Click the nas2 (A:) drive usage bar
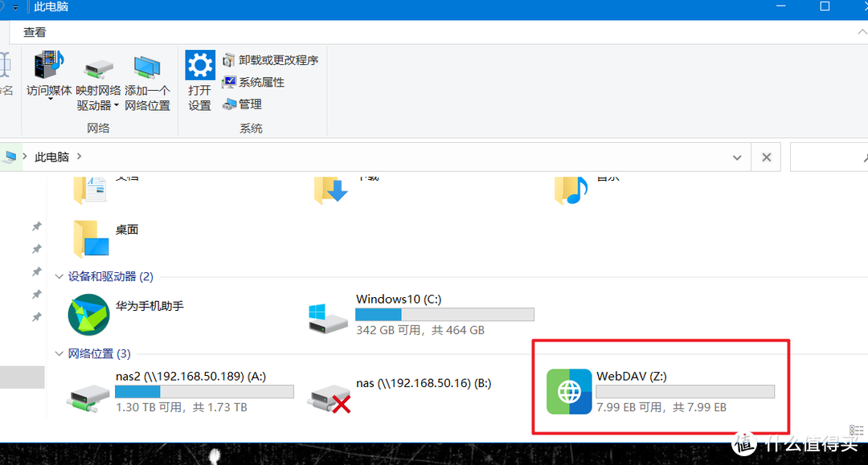The width and height of the screenshot is (868, 465). [x=204, y=392]
